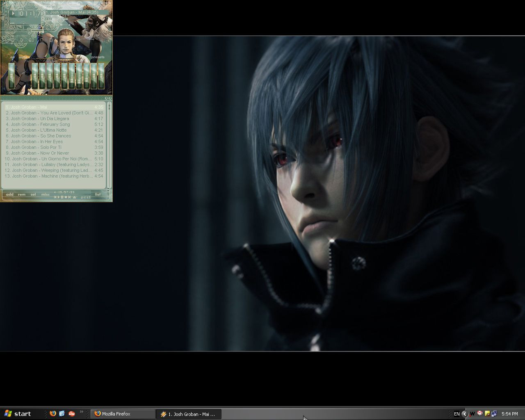
Task: Launch Internet Explorer from Quick Launch
Action: click(62, 413)
